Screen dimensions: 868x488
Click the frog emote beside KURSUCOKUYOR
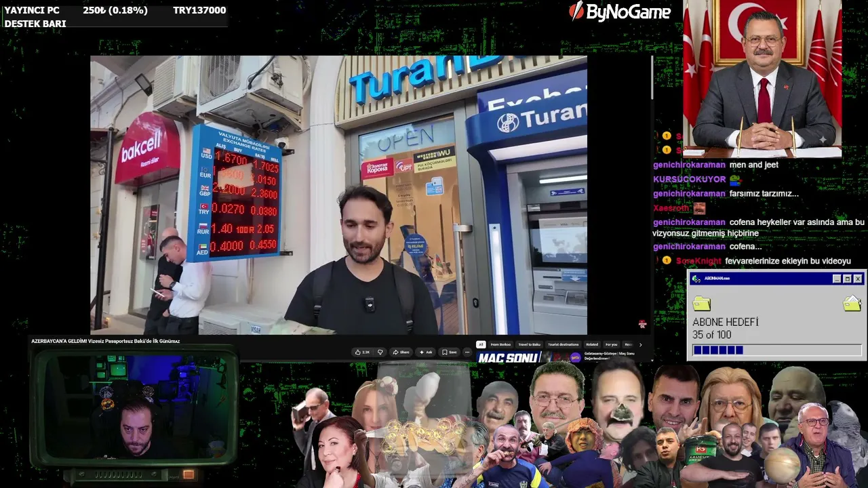coord(734,180)
